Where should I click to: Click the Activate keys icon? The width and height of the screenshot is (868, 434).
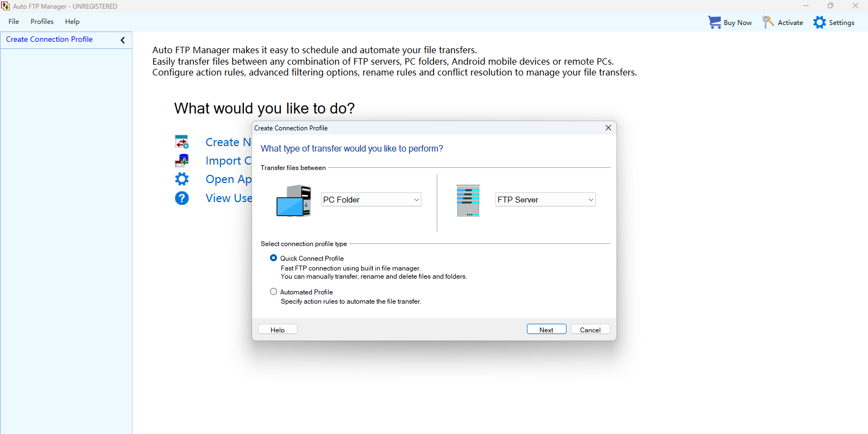pos(768,22)
